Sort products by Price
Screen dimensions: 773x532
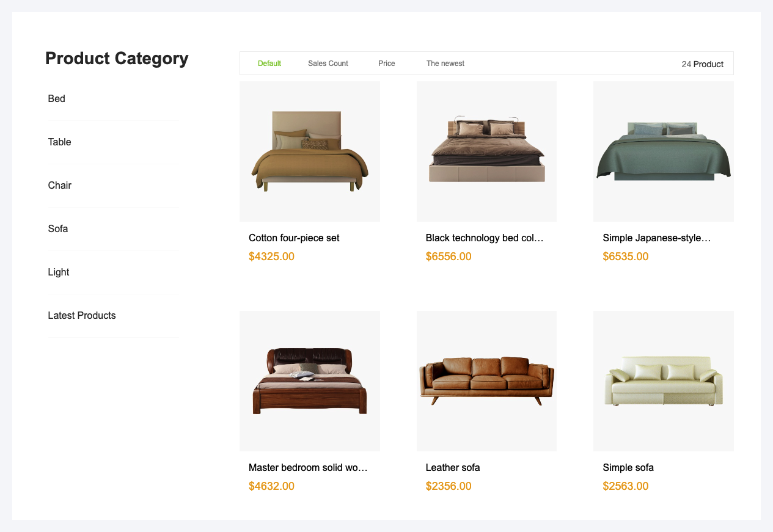tap(387, 64)
